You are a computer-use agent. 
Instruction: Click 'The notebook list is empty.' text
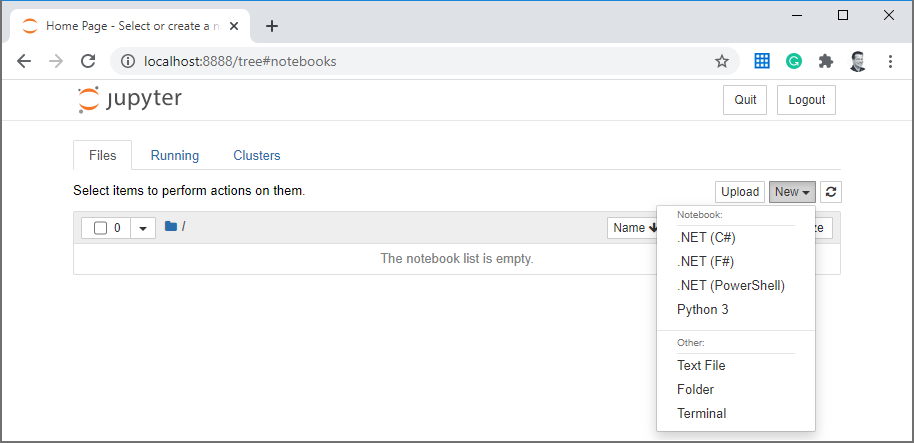(x=457, y=258)
